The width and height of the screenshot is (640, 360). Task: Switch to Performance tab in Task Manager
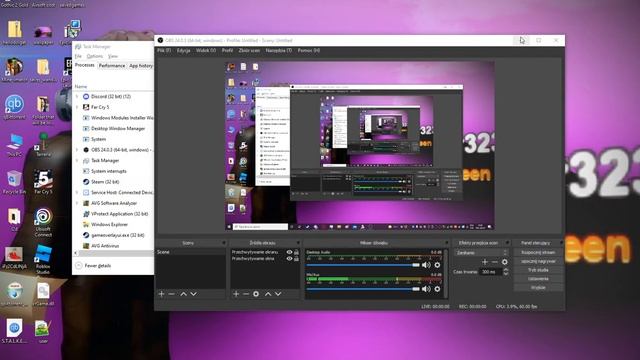[112, 66]
